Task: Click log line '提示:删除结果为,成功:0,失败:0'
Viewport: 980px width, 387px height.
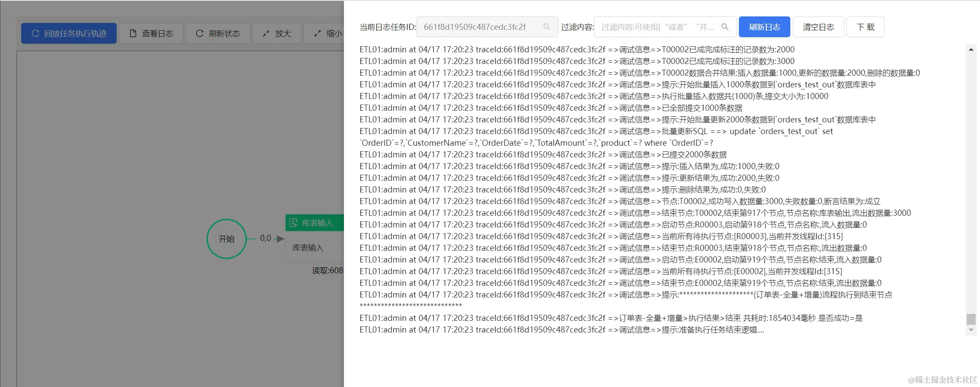Action: [x=563, y=189]
